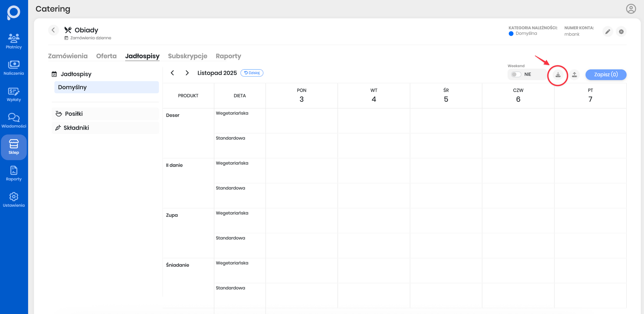This screenshot has height=314, width=644.
Task: Switch to the Zamówienia tab
Action: (68, 56)
